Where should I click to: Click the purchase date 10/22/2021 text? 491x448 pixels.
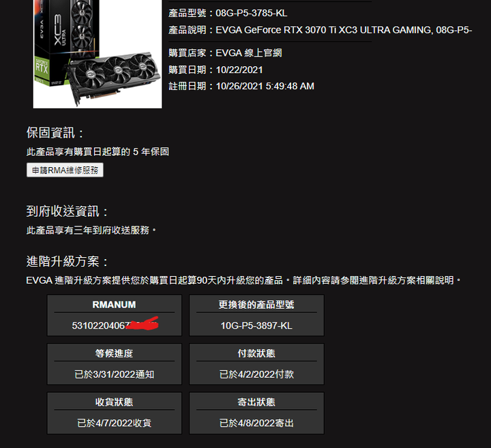pyautogui.click(x=239, y=70)
